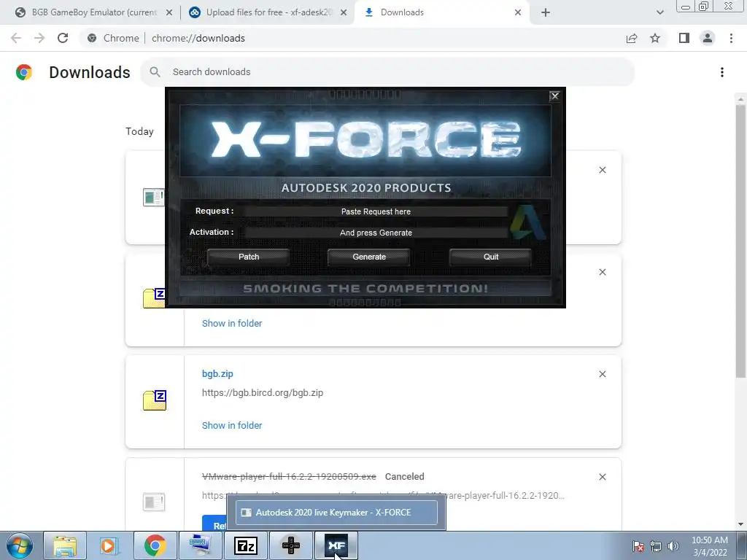The height and width of the screenshot is (560, 747).
Task: Click the Generate button in X-FORCE
Action: pos(369,257)
